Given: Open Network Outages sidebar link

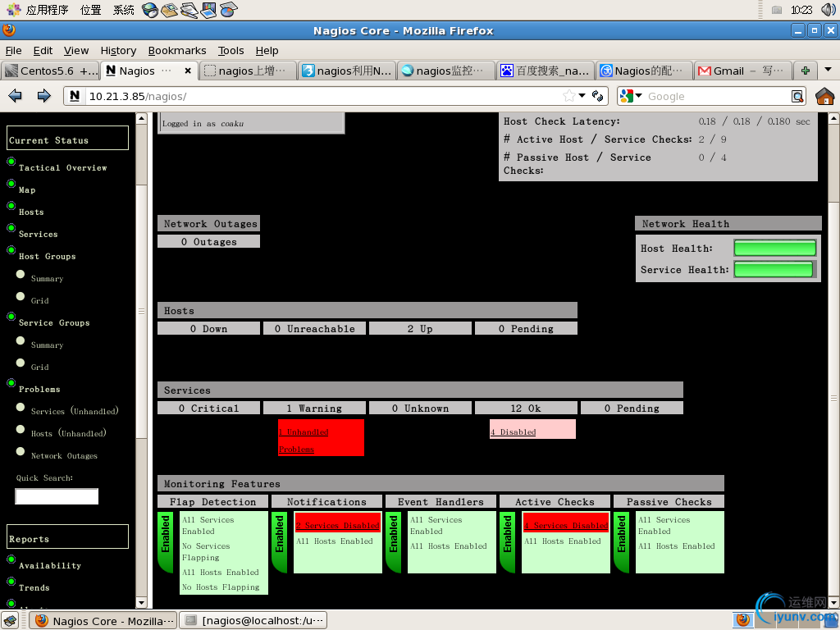Looking at the screenshot, I should 64,456.
